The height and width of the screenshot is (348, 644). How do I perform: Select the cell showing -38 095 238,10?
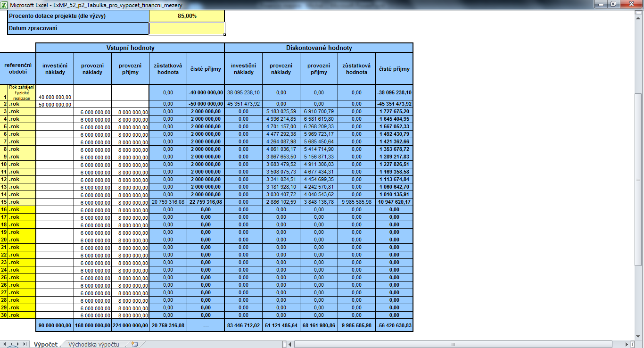tap(394, 92)
